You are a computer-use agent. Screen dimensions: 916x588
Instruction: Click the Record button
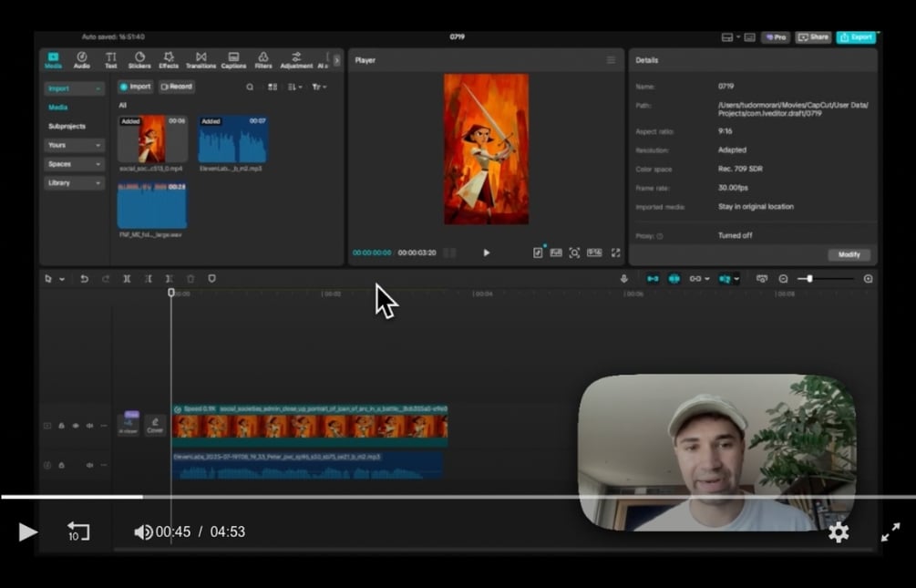pyautogui.click(x=177, y=87)
